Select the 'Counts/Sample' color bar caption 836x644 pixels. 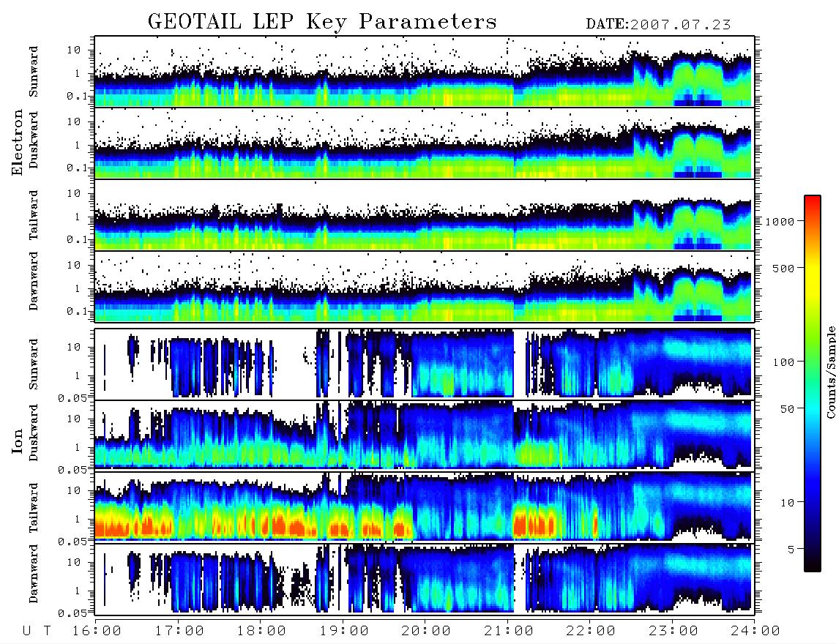pyautogui.click(x=830, y=372)
